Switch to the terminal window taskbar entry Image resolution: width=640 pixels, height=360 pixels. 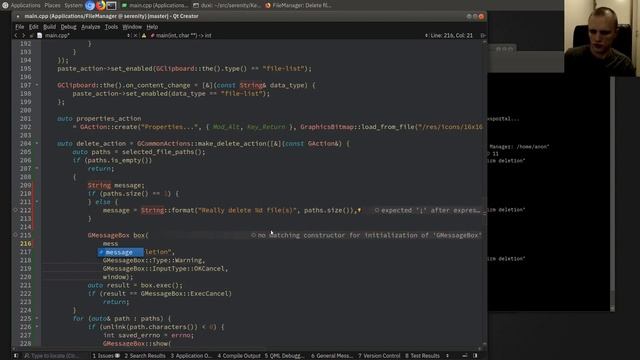pos(226,5)
